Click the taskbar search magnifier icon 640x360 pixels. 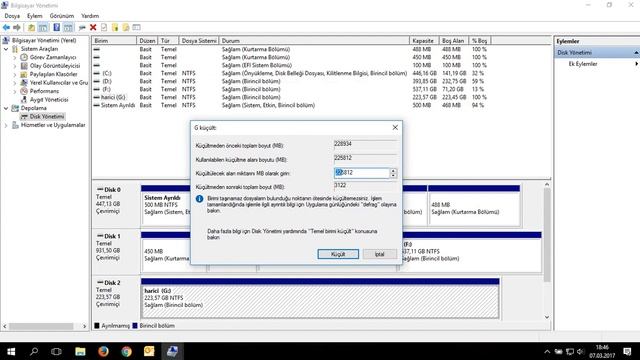point(34,351)
